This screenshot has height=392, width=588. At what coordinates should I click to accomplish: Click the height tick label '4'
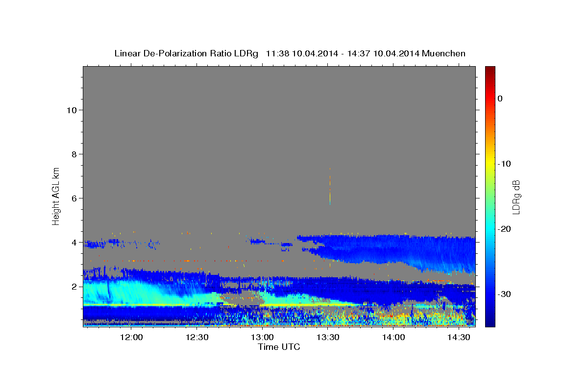point(74,242)
